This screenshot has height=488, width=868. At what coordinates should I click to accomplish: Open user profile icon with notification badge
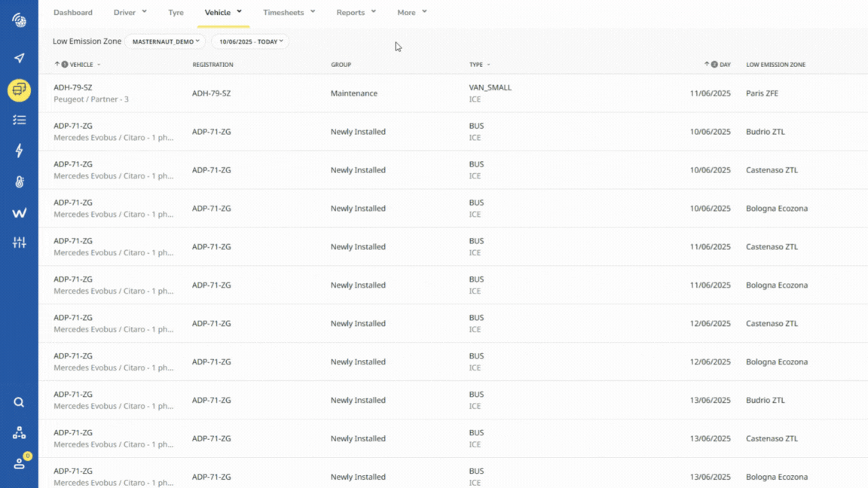pos(19,463)
